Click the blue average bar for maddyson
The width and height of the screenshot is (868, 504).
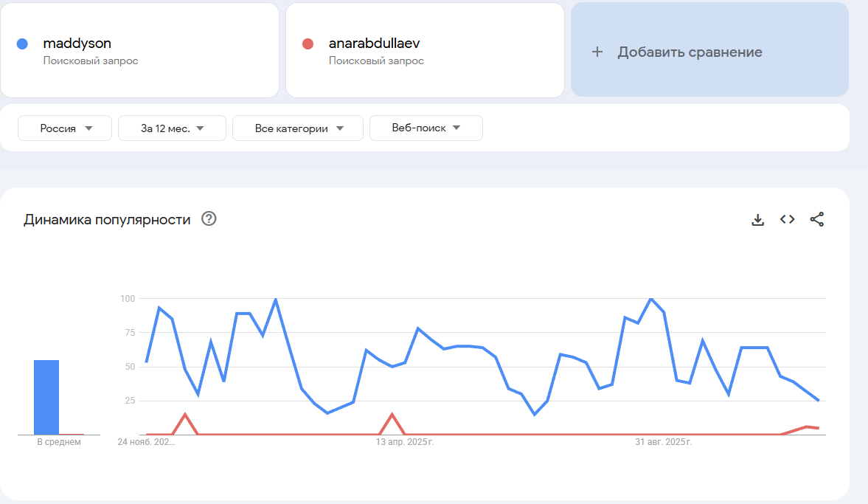46,397
